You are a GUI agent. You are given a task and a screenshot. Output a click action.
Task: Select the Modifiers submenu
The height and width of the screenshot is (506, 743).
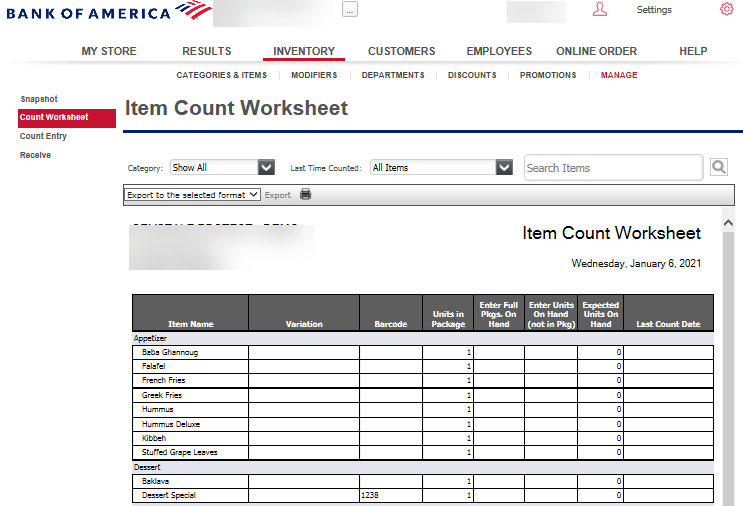[314, 75]
